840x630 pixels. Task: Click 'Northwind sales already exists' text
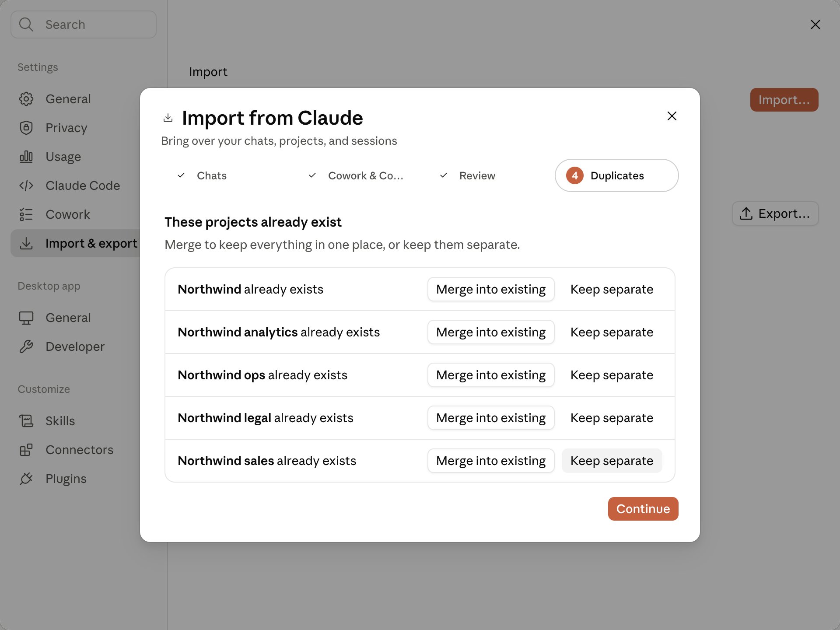267,461
